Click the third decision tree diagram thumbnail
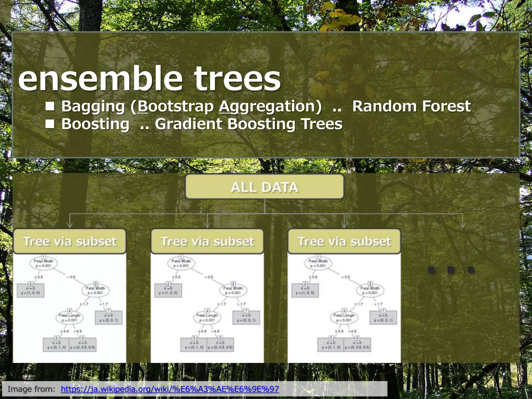The height and width of the screenshot is (399, 532). [344, 308]
